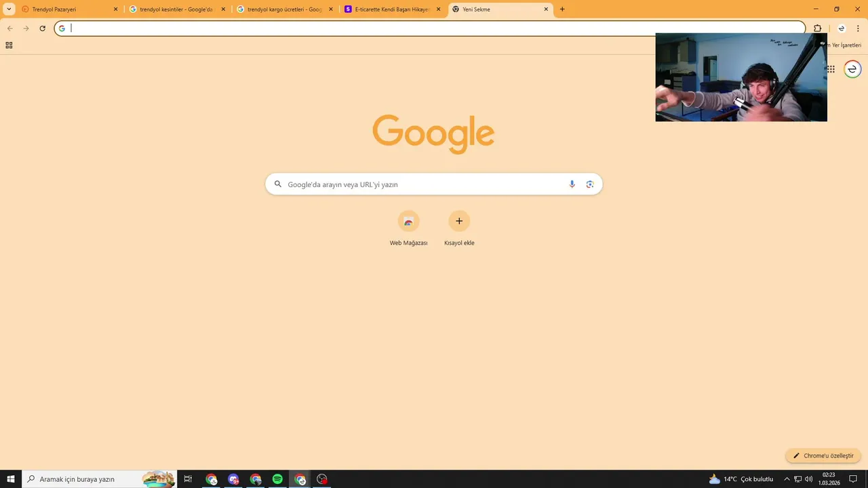
Task: Search by image with Google Lens icon
Action: pyautogui.click(x=590, y=184)
